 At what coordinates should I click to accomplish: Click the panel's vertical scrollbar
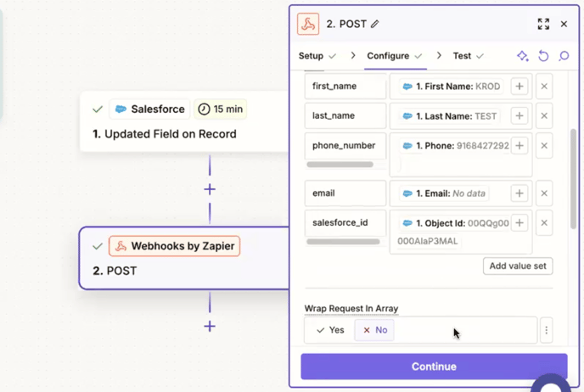click(x=573, y=179)
